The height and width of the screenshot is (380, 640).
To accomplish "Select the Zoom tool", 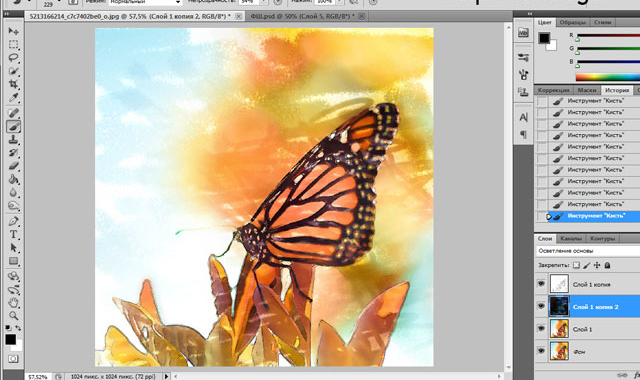I will [13, 316].
